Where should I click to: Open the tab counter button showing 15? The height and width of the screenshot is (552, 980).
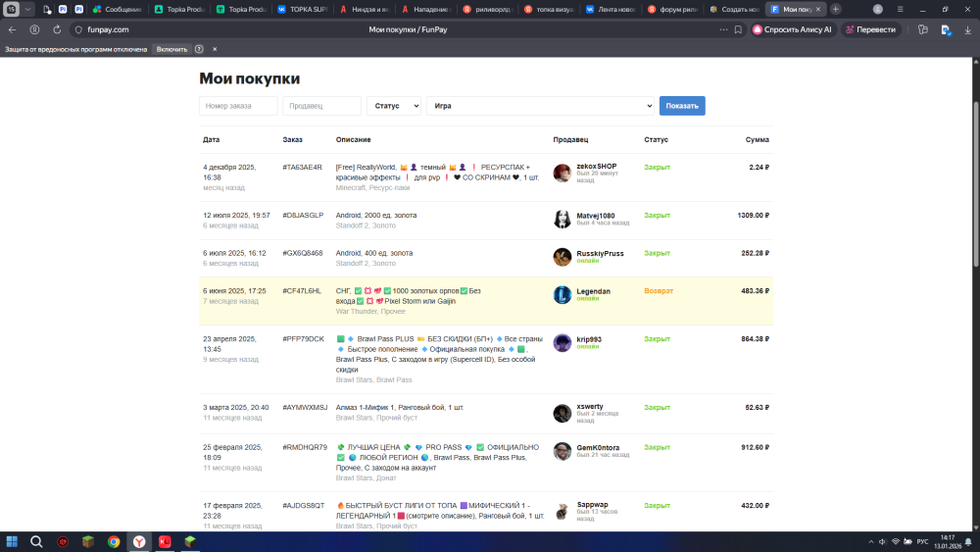point(11,10)
